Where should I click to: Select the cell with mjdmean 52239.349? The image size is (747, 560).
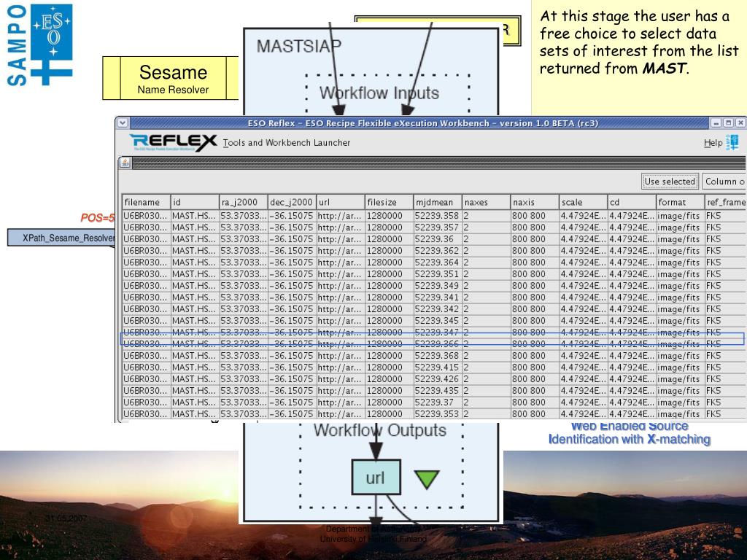pyautogui.click(x=438, y=286)
